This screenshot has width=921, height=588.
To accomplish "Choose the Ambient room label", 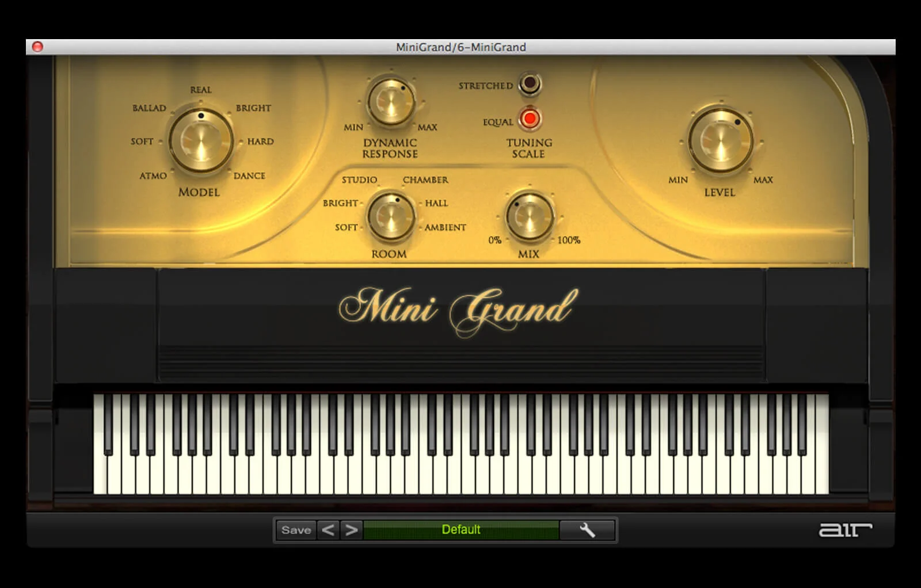I will pyautogui.click(x=445, y=228).
